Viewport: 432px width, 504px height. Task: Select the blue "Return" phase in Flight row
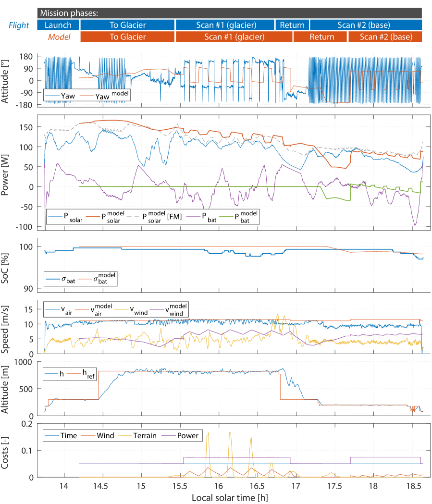[292, 25]
